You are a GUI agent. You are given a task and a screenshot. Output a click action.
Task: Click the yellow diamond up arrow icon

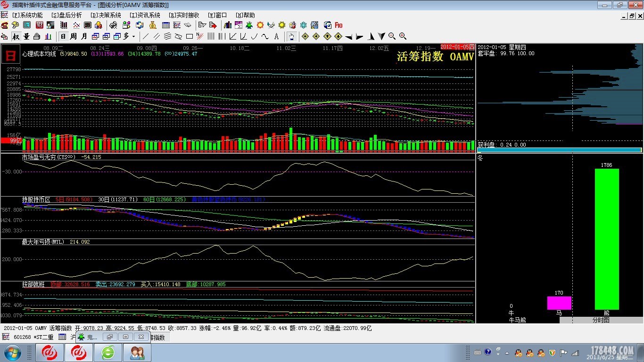click(327, 36)
